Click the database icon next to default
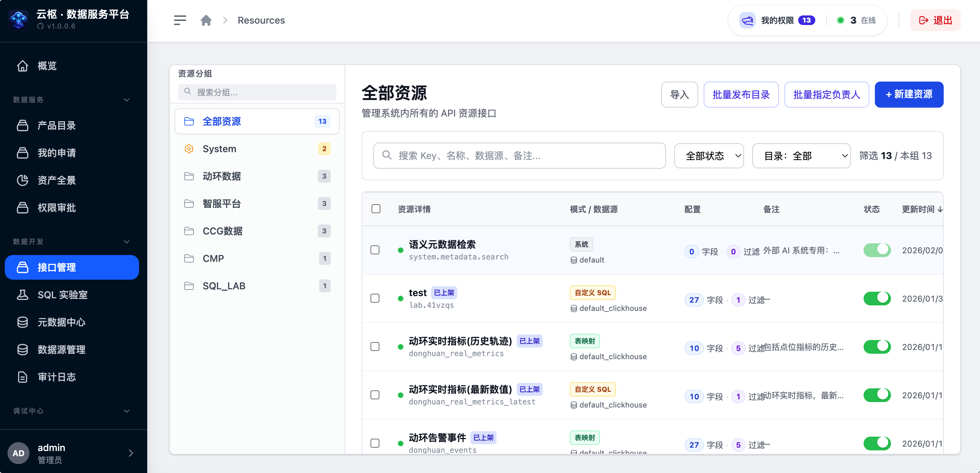 point(574,260)
